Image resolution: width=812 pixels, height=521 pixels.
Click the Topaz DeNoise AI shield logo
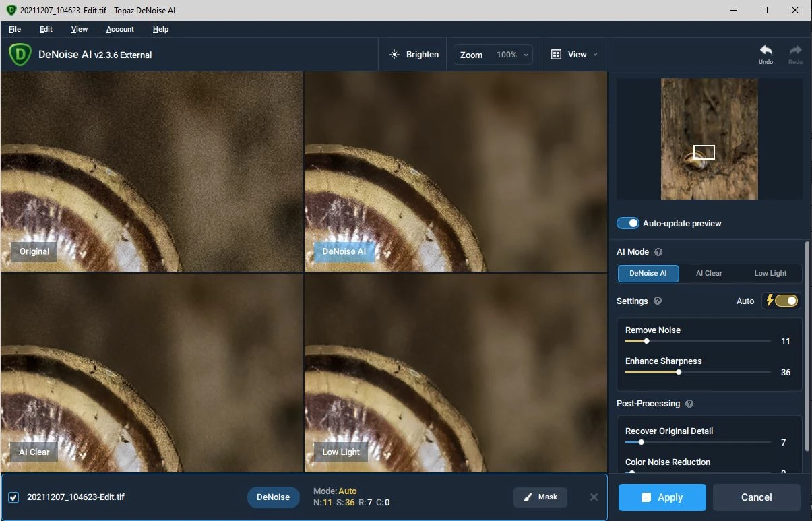(x=21, y=55)
